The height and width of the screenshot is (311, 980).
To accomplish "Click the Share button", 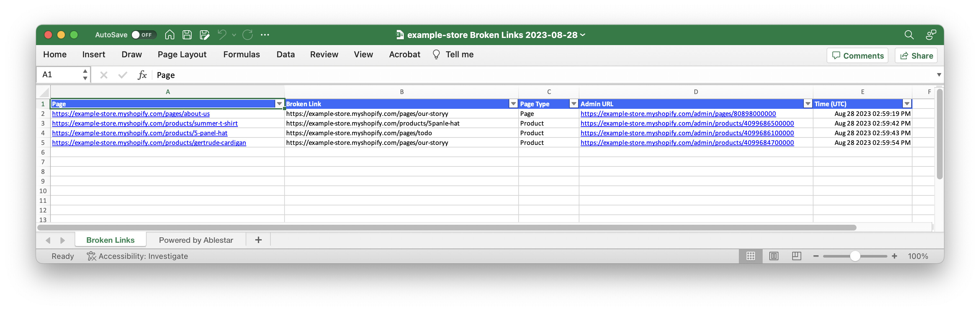I will 916,56.
